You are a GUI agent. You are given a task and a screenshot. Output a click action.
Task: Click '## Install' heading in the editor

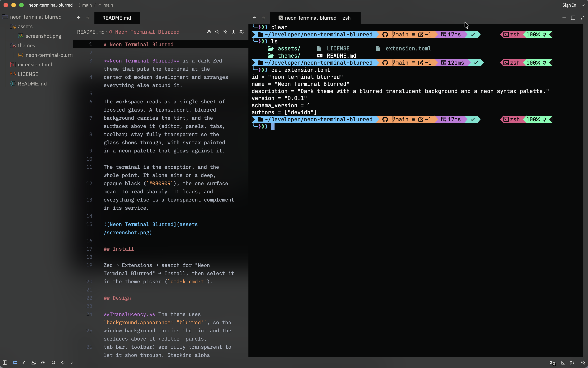119,249
